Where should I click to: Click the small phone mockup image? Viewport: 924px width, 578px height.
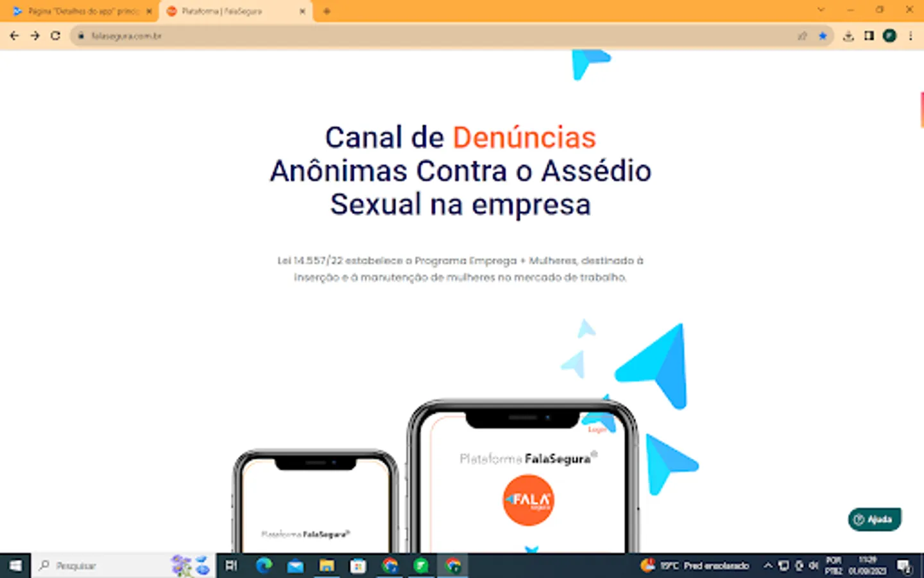point(316,501)
